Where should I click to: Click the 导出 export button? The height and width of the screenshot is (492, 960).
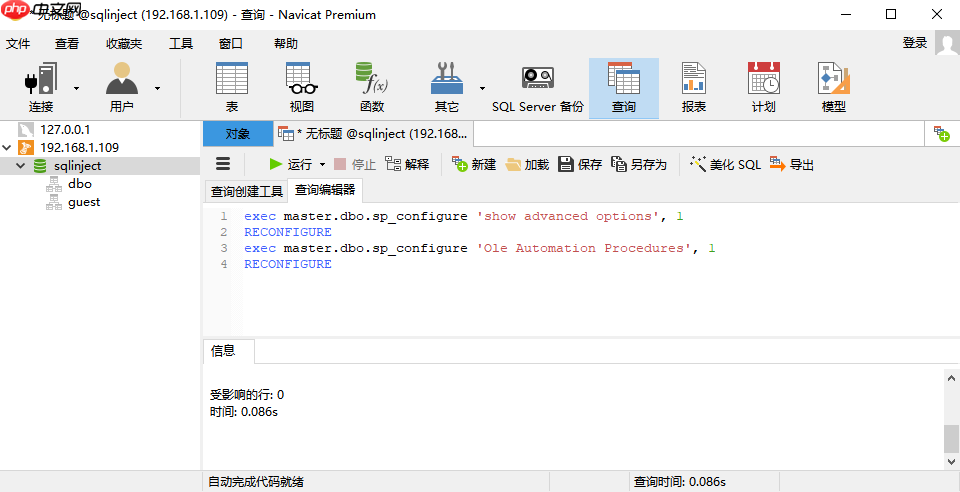point(792,164)
